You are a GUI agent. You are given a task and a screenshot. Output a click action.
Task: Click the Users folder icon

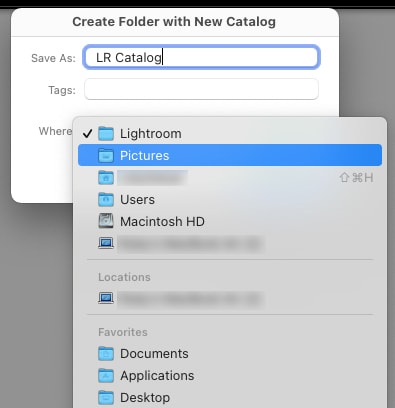[x=106, y=200]
